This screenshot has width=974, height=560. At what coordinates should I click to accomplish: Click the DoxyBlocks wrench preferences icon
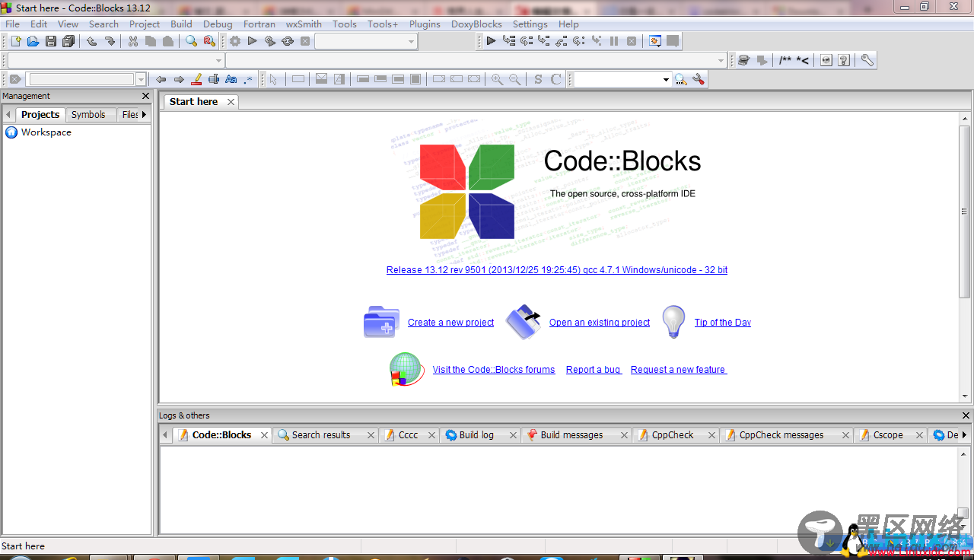(867, 60)
